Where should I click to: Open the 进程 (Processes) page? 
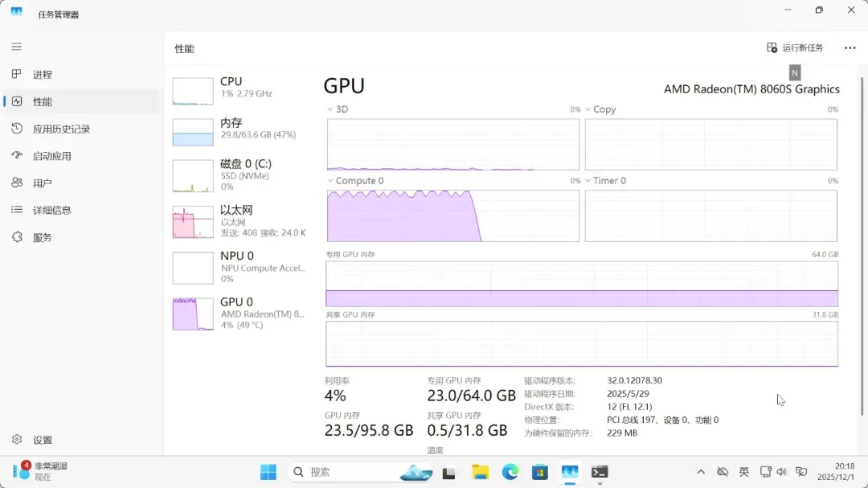42,75
